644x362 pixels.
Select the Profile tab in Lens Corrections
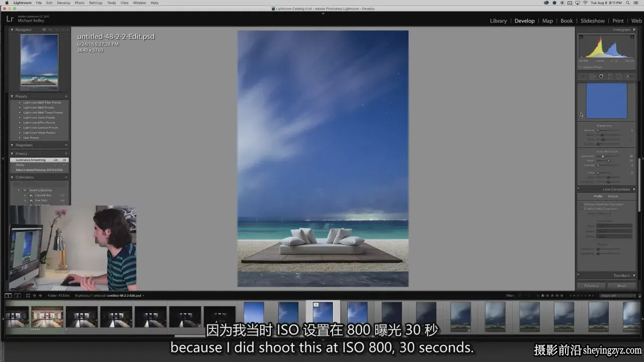598,196
